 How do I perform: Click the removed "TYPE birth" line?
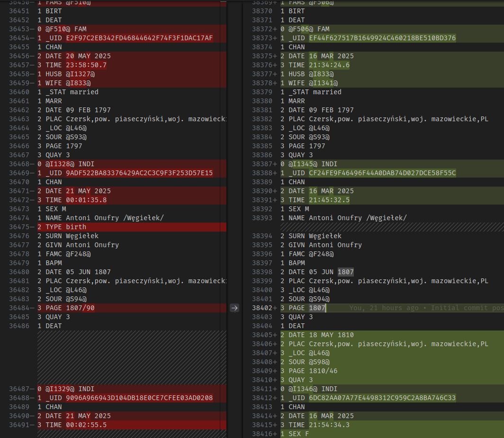tap(66, 227)
